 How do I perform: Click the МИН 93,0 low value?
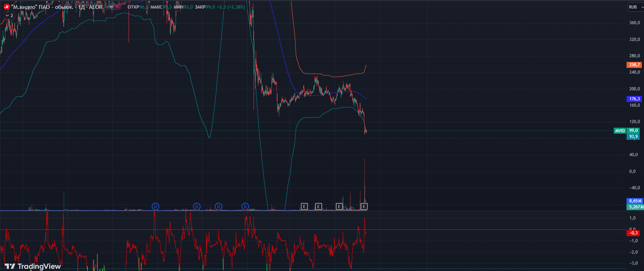tap(183, 7)
